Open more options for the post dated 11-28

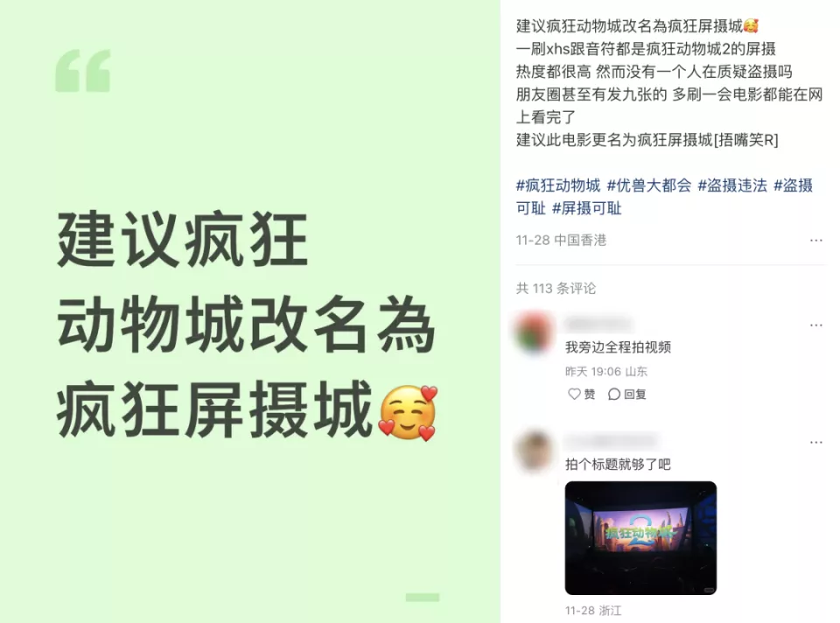815,241
